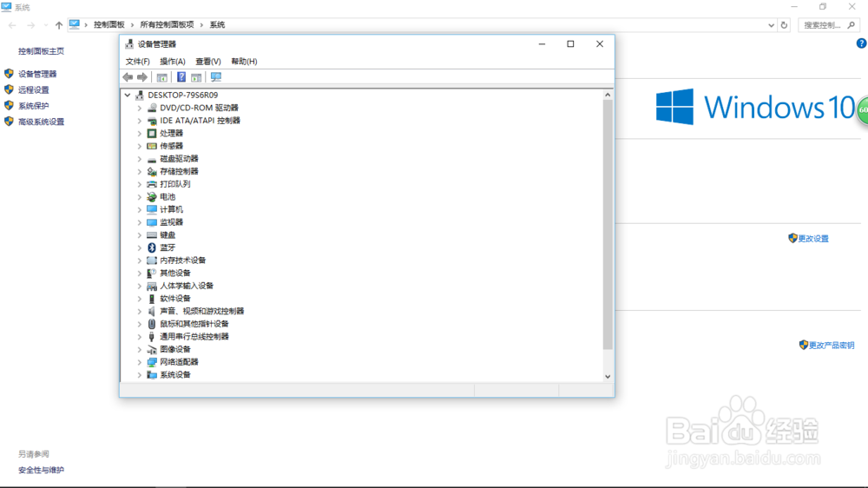Click the scroll-down arrow in Device Manager
Viewport: 868px width, 488px height.
pyautogui.click(x=608, y=377)
